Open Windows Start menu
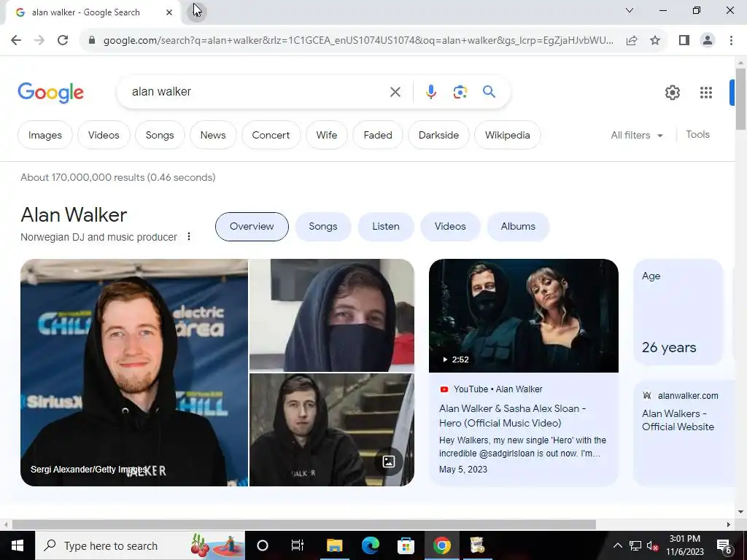The image size is (747, 560). (18, 545)
